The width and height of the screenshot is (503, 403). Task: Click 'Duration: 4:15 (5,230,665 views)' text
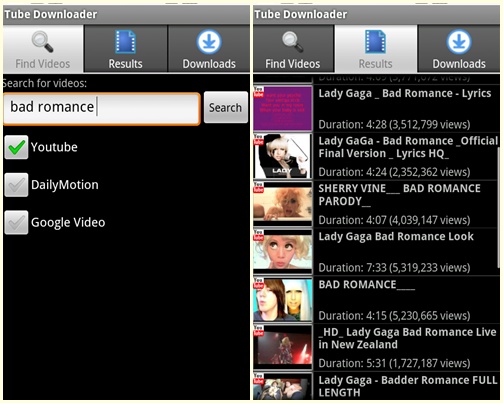(394, 316)
